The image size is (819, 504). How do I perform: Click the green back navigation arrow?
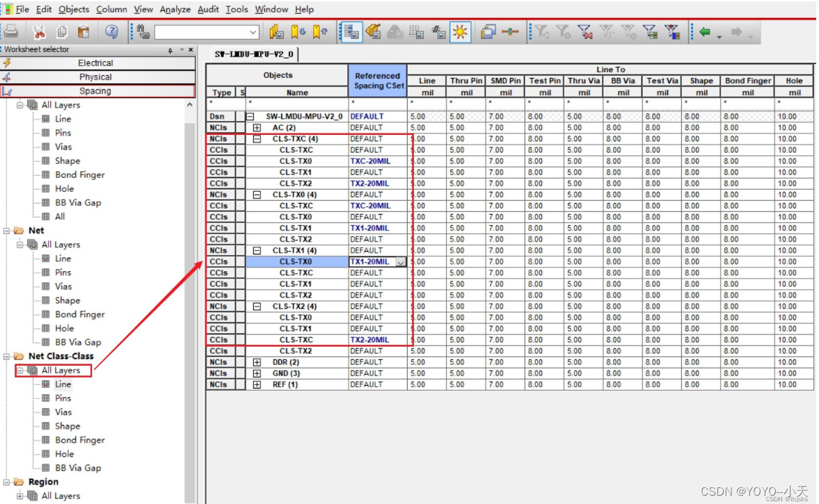[704, 31]
